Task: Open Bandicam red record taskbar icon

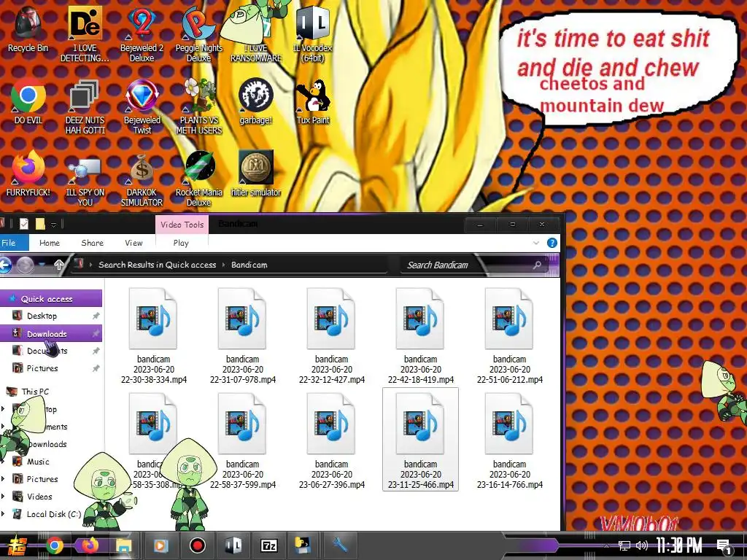Action: click(197, 545)
